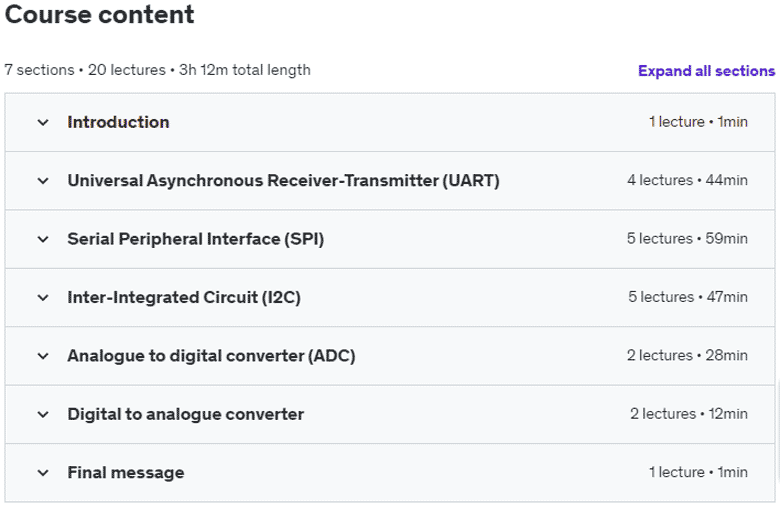
Task: Open the Final message section title
Action: pos(126,473)
